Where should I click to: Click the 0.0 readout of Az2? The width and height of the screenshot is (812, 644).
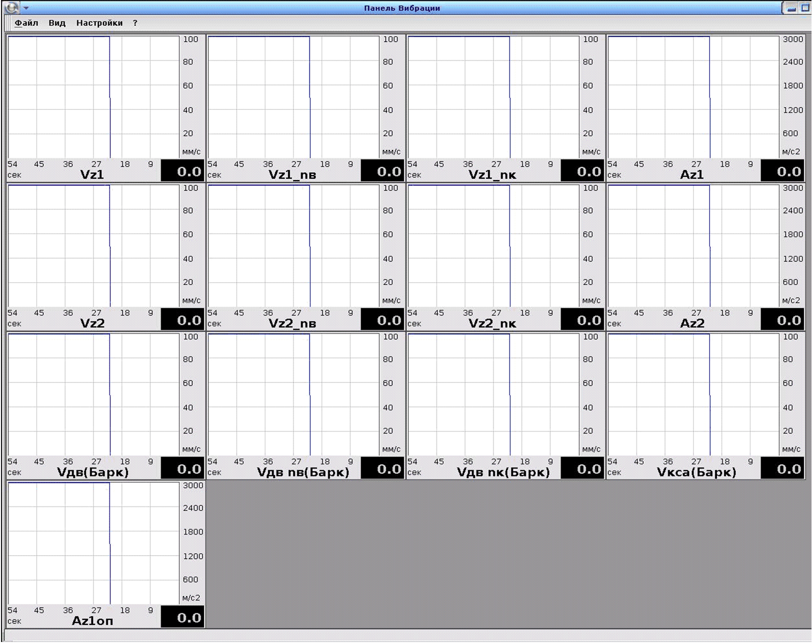[x=782, y=319]
